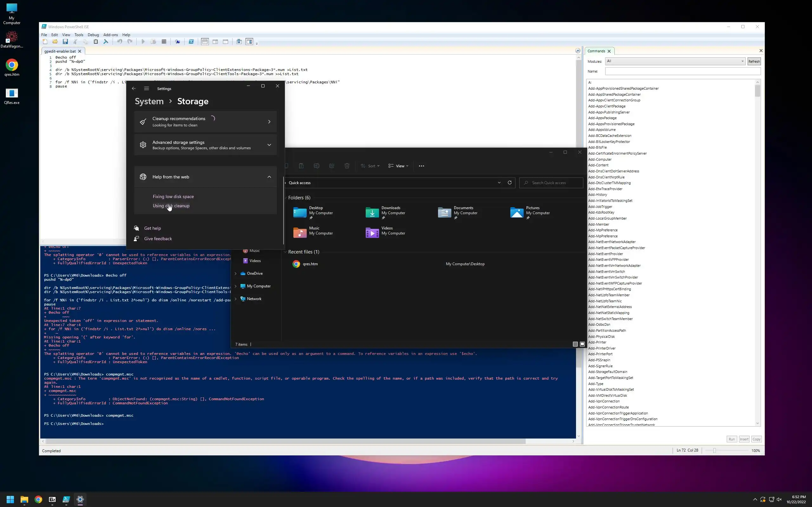Click the New script icon in the ISE toolbar

[x=45, y=42]
